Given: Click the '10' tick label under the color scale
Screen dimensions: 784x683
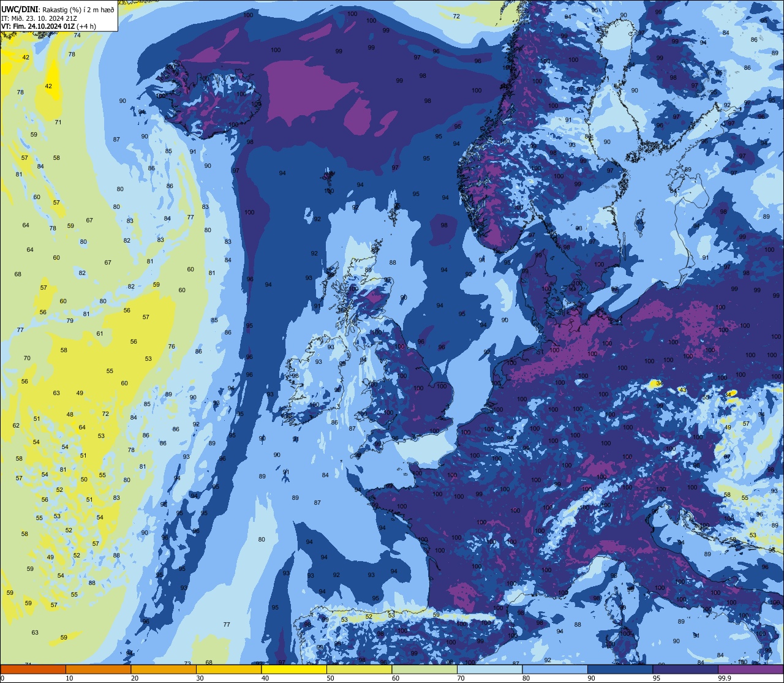Looking at the screenshot, I should (69, 678).
